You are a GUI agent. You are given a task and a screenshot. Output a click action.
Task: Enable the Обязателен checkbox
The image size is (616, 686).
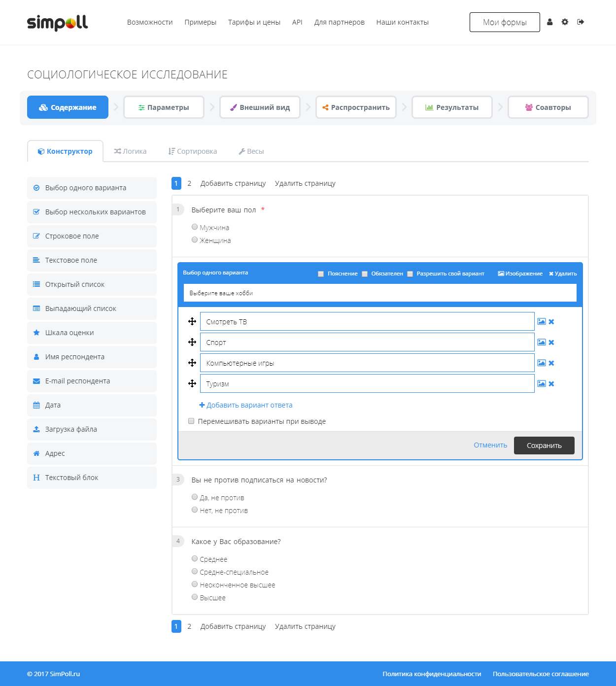[365, 274]
